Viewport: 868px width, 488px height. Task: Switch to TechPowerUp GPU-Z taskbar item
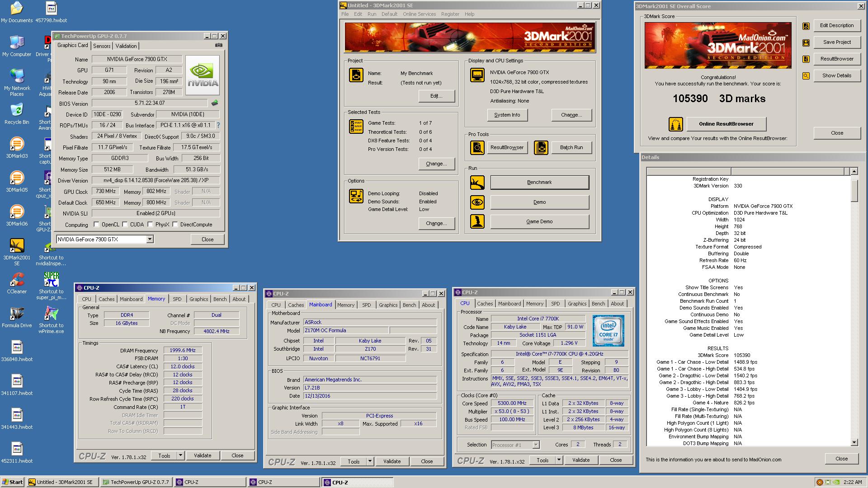click(x=136, y=482)
